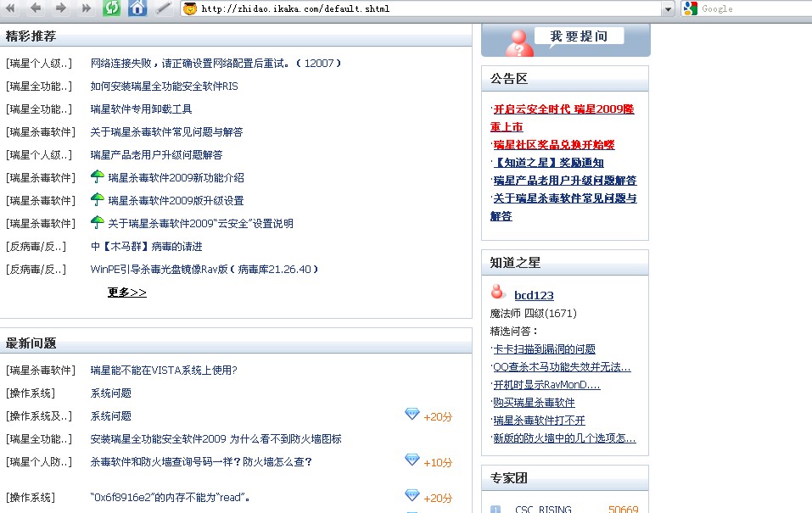Click the diamond icon beside +10分
The image size is (812, 513).
(412, 460)
